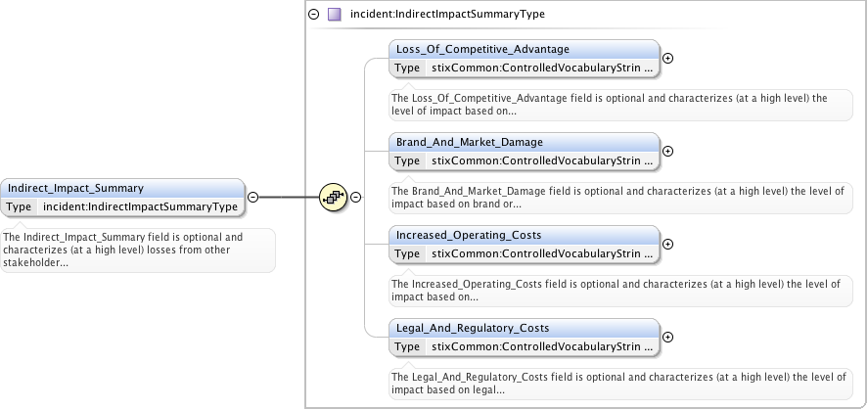The height and width of the screenshot is (410, 868).
Task: Select the Loss_Of_Competitive_Advantage element header
Action: [524, 49]
